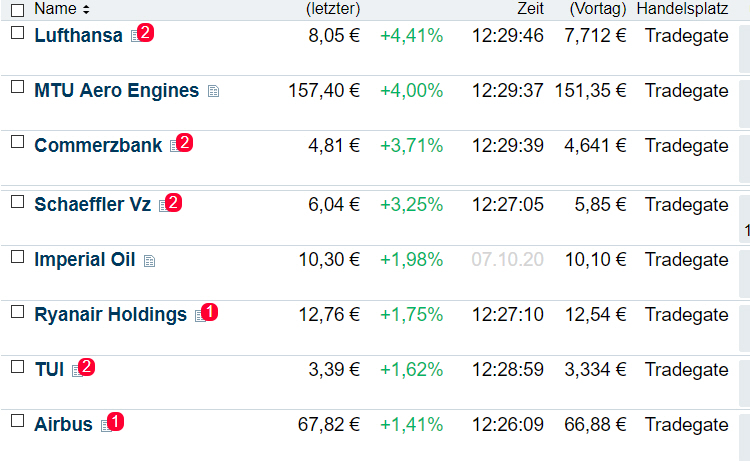Open Schaeffler Vz news notification icon
The image size is (750, 461).
click(170, 203)
